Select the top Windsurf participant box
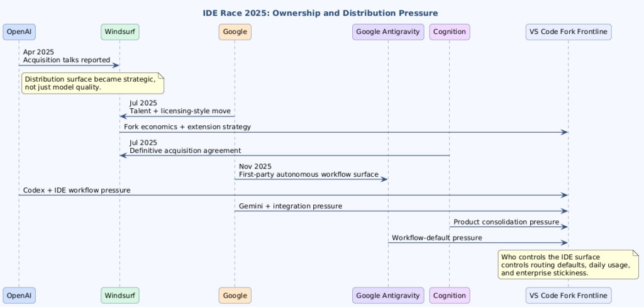Image resolution: width=644 pixels, height=307 pixels. pyautogui.click(x=119, y=31)
